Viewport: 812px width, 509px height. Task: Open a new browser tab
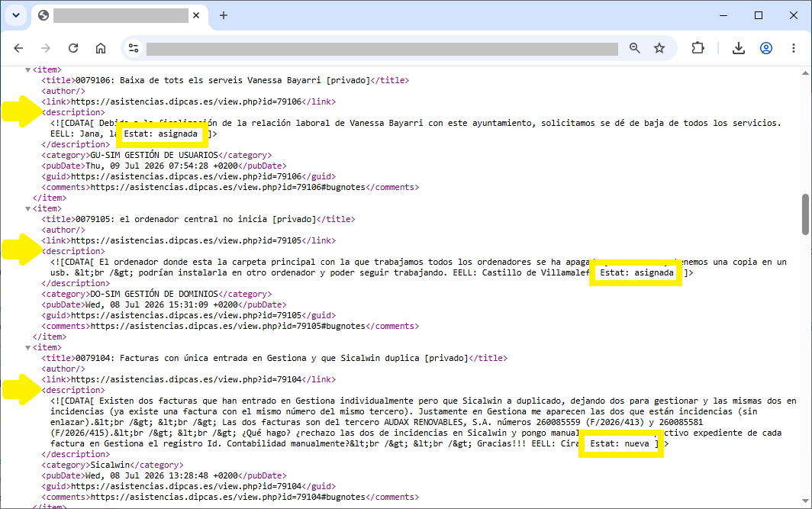click(223, 15)
